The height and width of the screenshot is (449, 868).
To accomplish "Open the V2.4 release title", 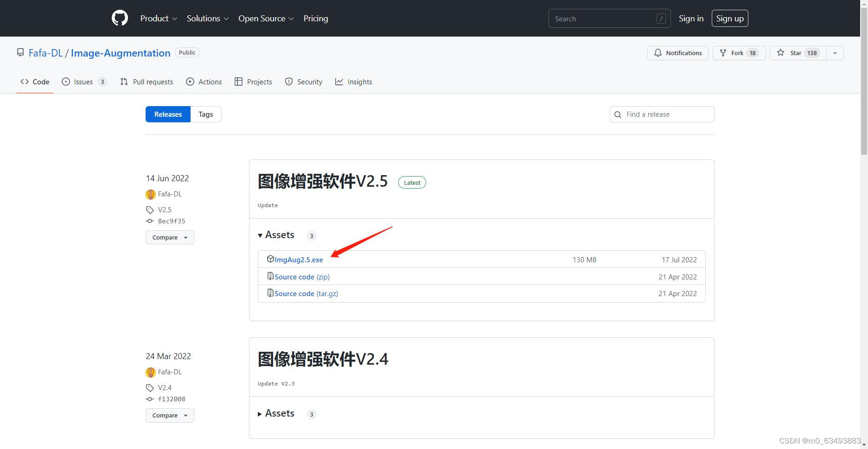I will tap(323, 359).
